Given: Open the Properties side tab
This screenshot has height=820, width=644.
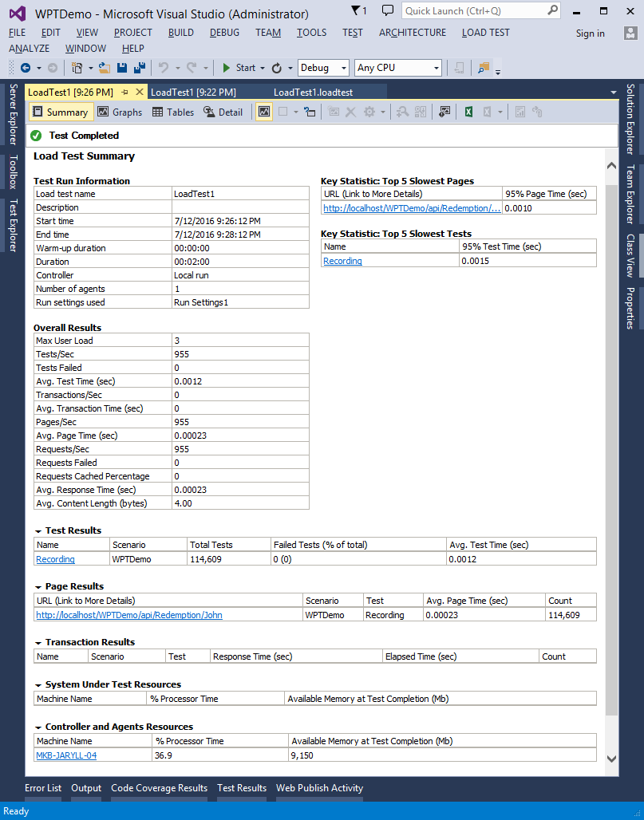Looking at the screenshot, I should pyautogui.click(x=630, y=308).
